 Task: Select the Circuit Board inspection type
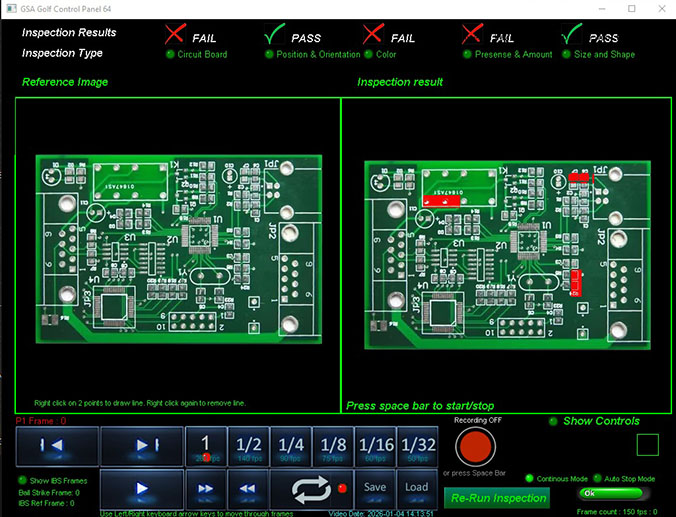[x=171, y=55]
